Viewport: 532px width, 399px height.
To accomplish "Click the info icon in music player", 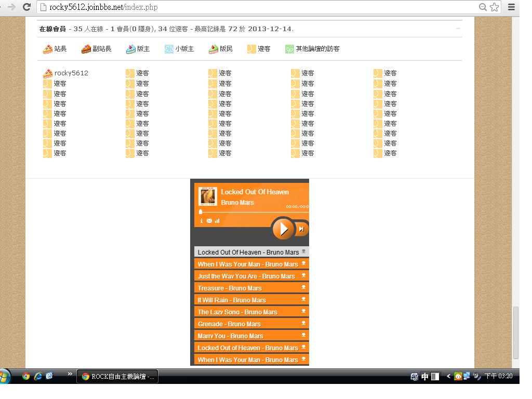I will tap(202, 221).
